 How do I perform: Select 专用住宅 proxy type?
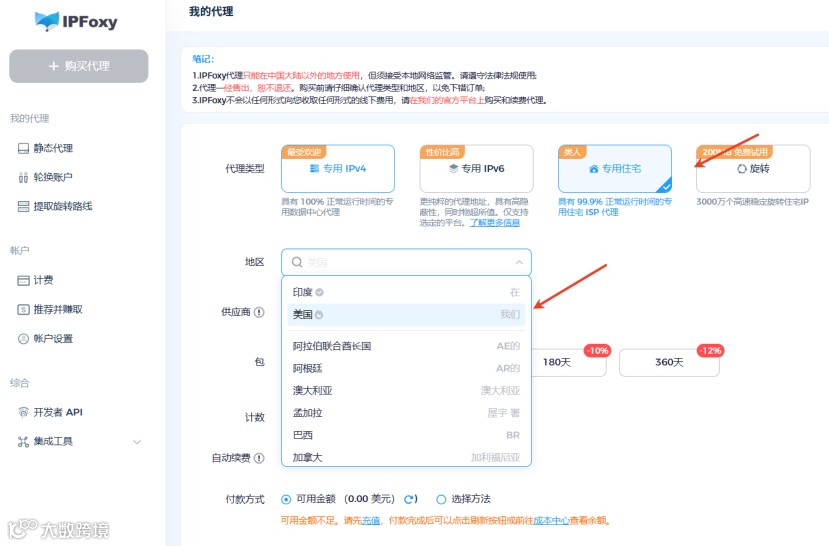click(x=615, y=169)
